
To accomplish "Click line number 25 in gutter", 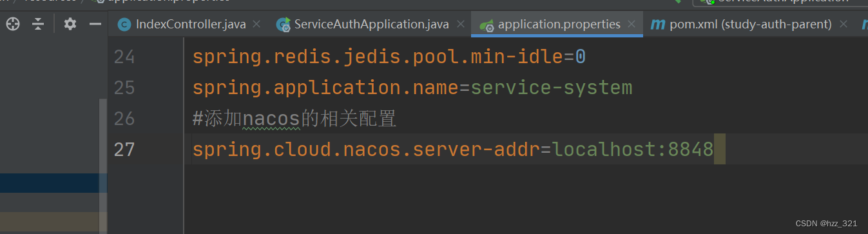I will tap(124, 88).
